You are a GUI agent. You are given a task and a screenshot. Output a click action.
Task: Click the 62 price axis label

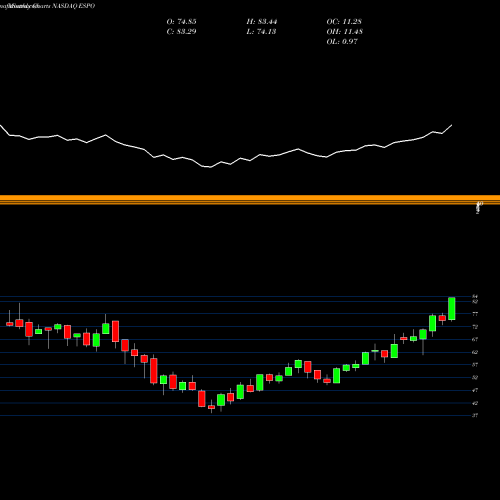[x=475, y=352]
